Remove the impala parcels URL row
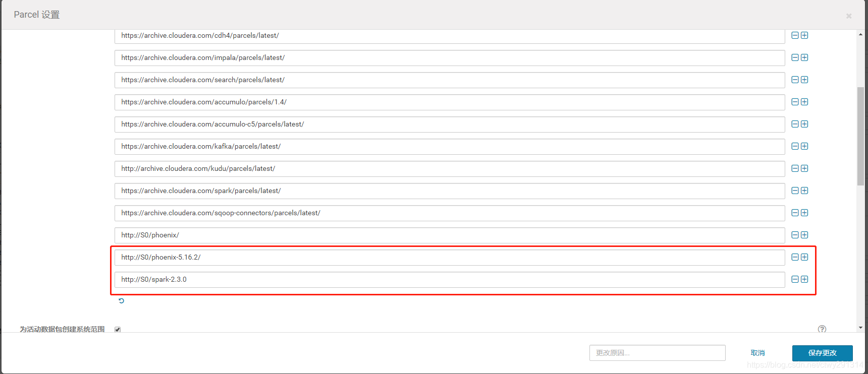 click(795, 57)
